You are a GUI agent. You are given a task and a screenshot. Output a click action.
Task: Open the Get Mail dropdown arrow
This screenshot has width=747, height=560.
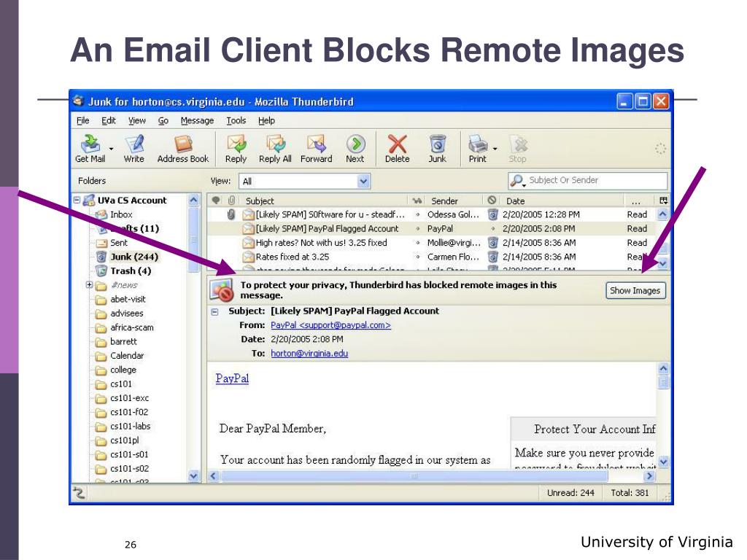(x=111, y=149)
